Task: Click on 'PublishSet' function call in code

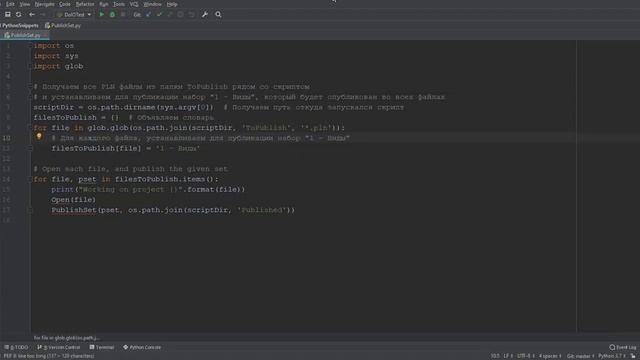Action: click(x=73, y=210)
